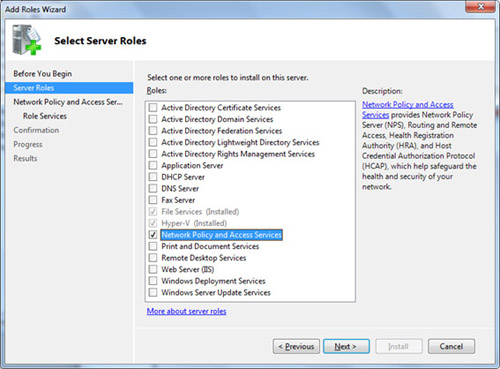Select the Application Server role label
This screenshot has height=369, width=500.
192,165
